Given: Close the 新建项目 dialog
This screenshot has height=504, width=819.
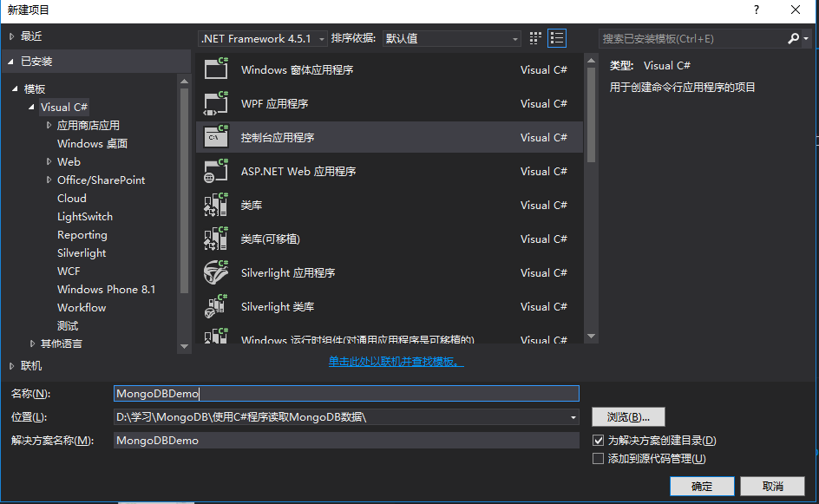Looking at the screenshot, I should pyautogui.click(x=795, y=10).
